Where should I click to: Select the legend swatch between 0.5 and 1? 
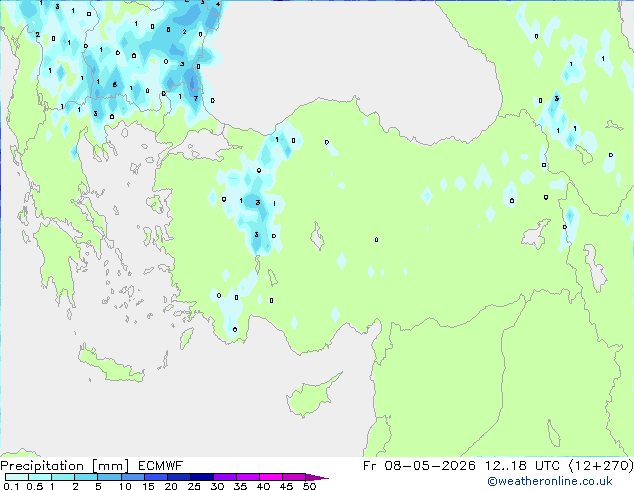[x=40, y=477]
